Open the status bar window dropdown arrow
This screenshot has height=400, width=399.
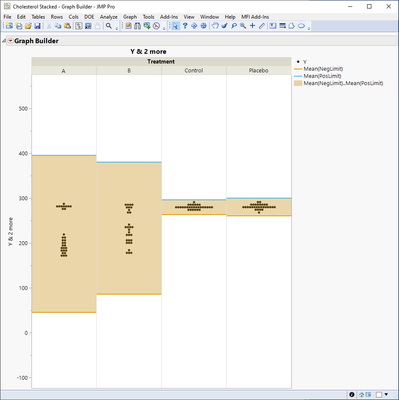coord(386,394)
